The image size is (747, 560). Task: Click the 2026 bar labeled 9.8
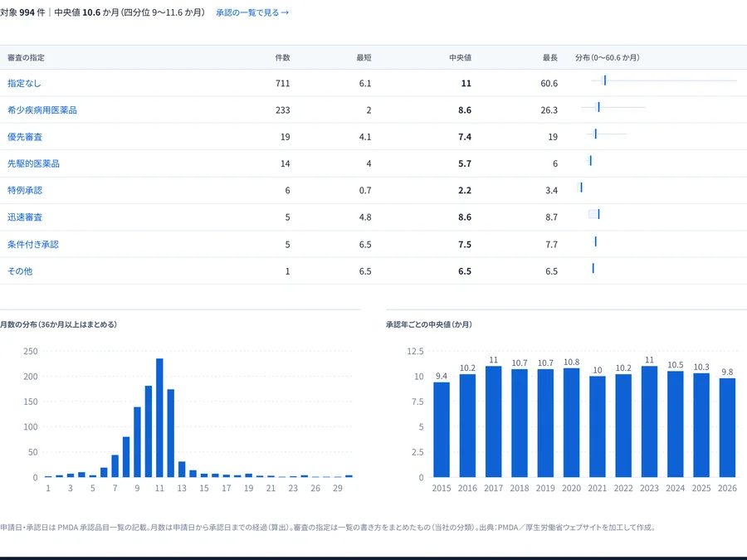coord(727,427)
